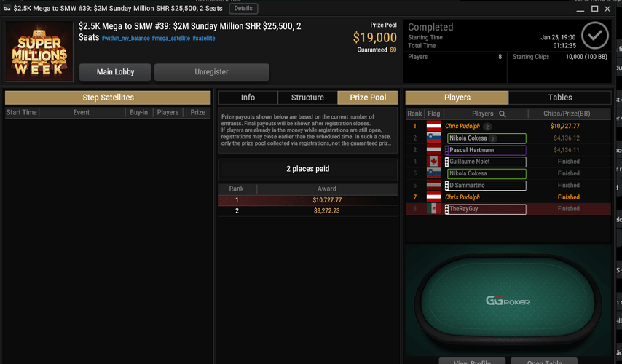Screen dimensions: 622x364
Task: Click the re-entry badge beside Nikola Cokesa
Action: [x=492, y=138]
